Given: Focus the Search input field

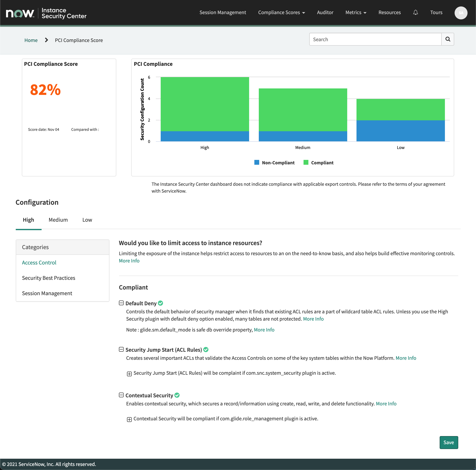Looking at the screenshot, I should coord(375,39).
